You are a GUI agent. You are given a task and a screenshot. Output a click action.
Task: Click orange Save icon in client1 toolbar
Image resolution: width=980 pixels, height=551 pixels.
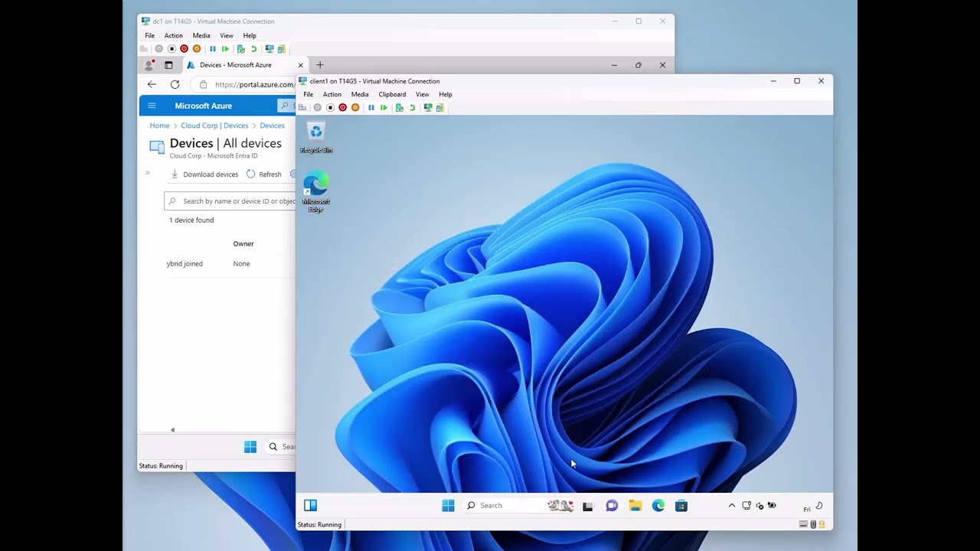pos(354,108)
